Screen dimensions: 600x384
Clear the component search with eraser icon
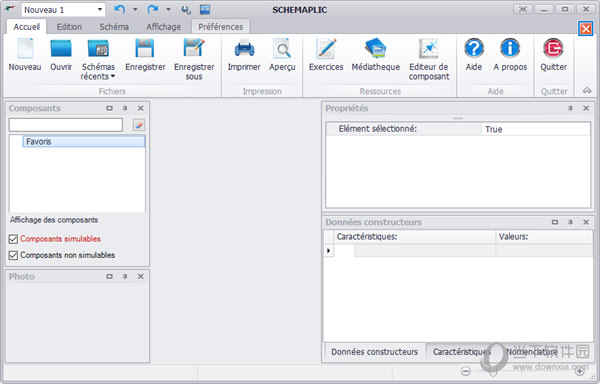139,125
